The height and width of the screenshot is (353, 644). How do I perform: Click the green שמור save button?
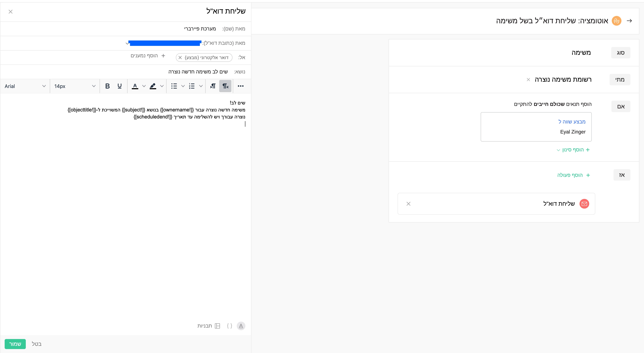tap(15, 344)
